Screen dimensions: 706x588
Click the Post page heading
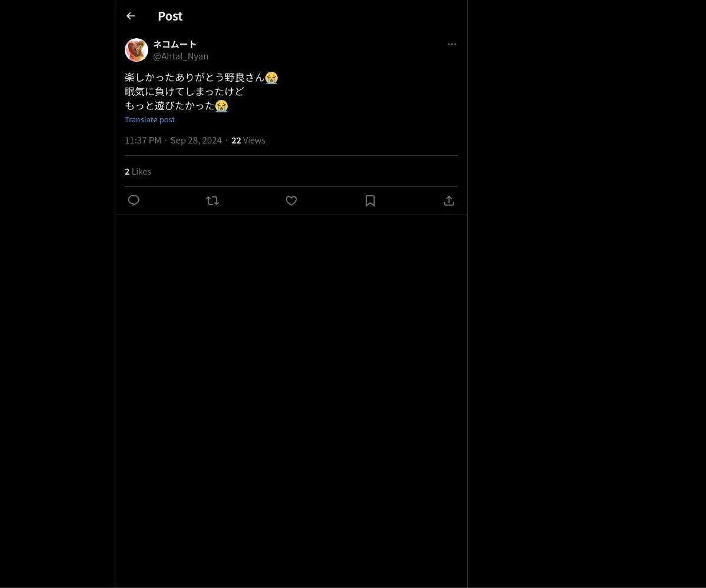[170, 16]
